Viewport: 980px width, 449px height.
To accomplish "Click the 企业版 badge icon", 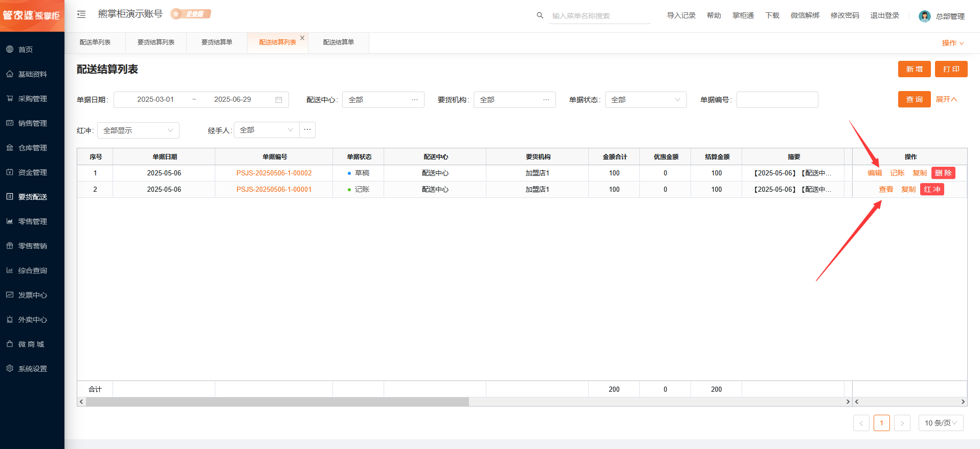I will [x=191, y=14].
